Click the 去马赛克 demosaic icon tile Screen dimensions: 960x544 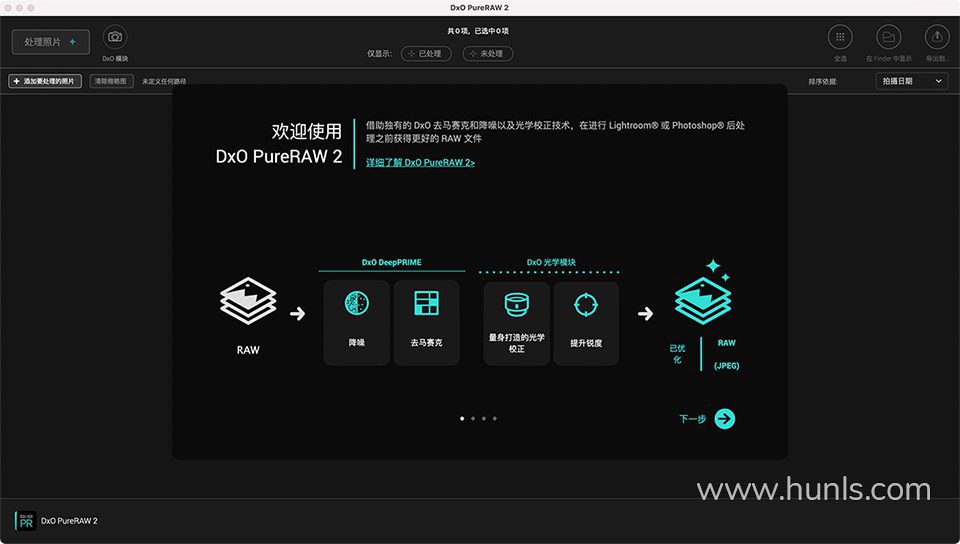click(427, 322)
